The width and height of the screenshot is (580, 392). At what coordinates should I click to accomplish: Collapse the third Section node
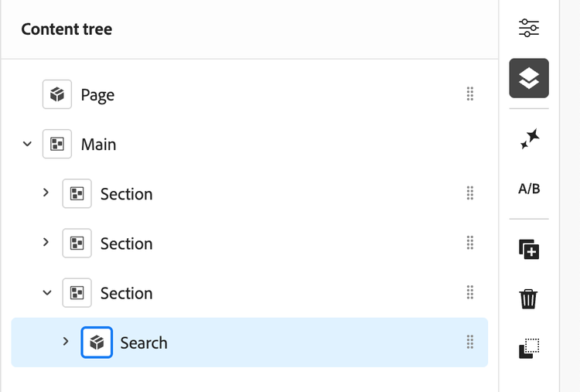(x=46, y=293)
